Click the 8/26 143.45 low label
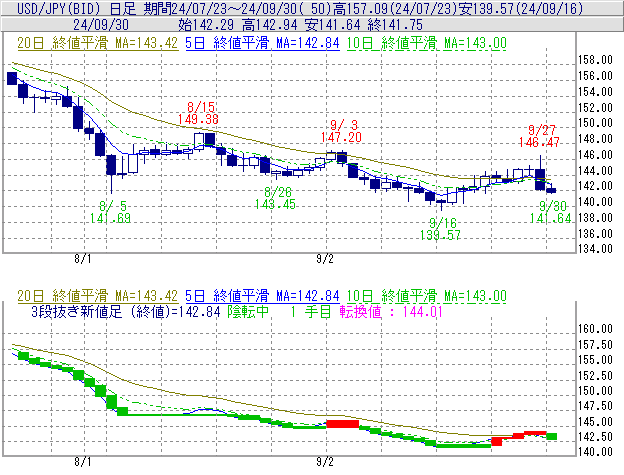The height and width of the screenshot is (475, 624). point(275,198)
